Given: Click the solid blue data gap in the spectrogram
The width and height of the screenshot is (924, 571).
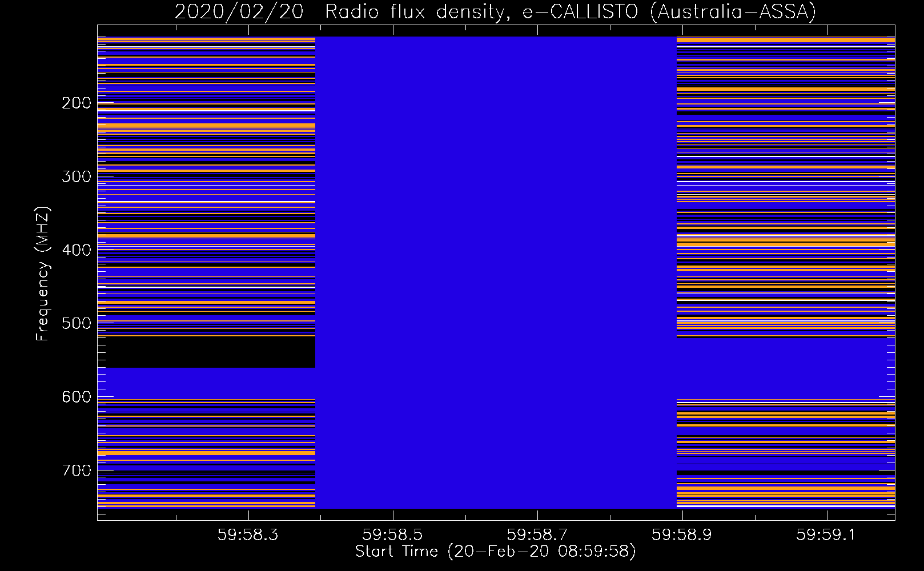Looking at the screenshot, I should click(x=496, y=272).
